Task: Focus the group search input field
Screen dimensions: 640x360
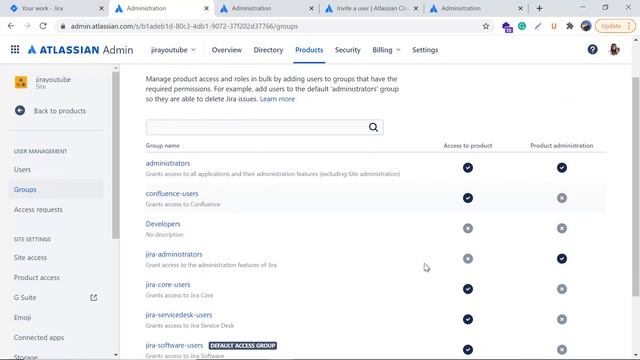Action: (x=264, y=127)
